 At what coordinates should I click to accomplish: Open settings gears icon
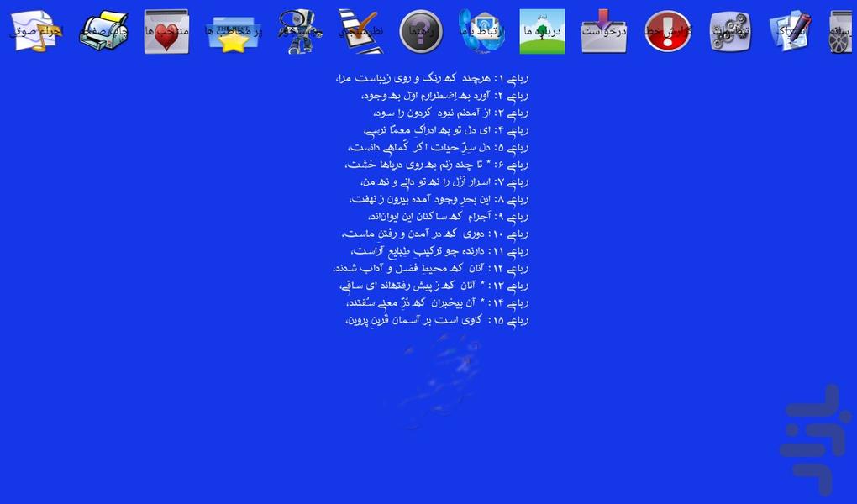(730, 31)
